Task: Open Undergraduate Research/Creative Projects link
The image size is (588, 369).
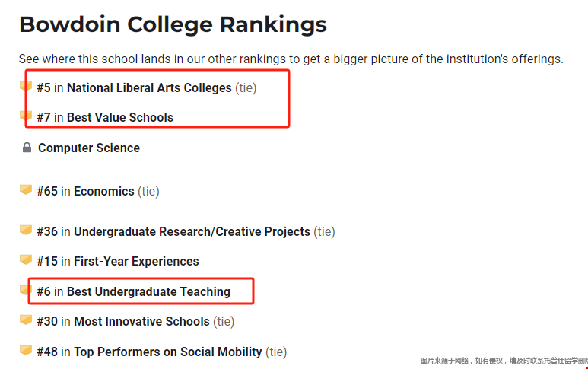Action: tap(192, 232)
